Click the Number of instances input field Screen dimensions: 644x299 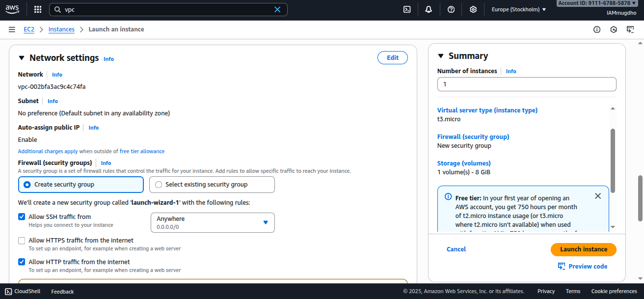pyautogui.click(x=526, y=84)
